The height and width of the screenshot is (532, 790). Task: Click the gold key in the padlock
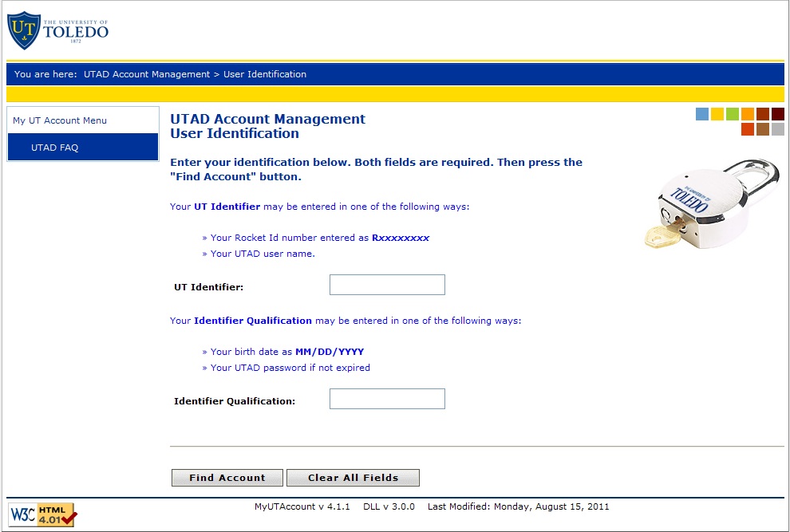pos(661,234)
